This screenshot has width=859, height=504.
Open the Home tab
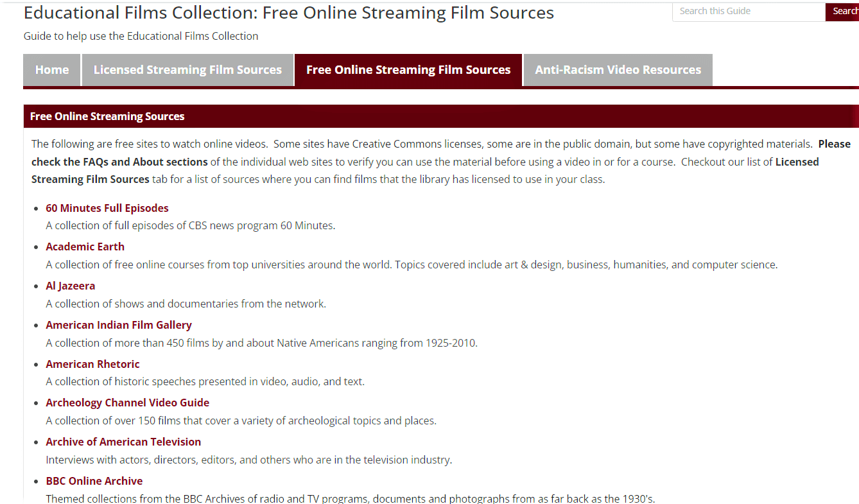click(52, 70)
